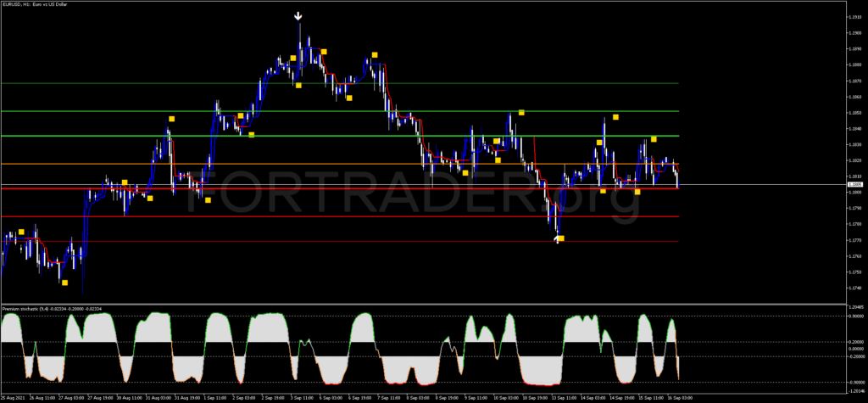
Task: Click the 1.1800 price axis label
Action: 854,193
